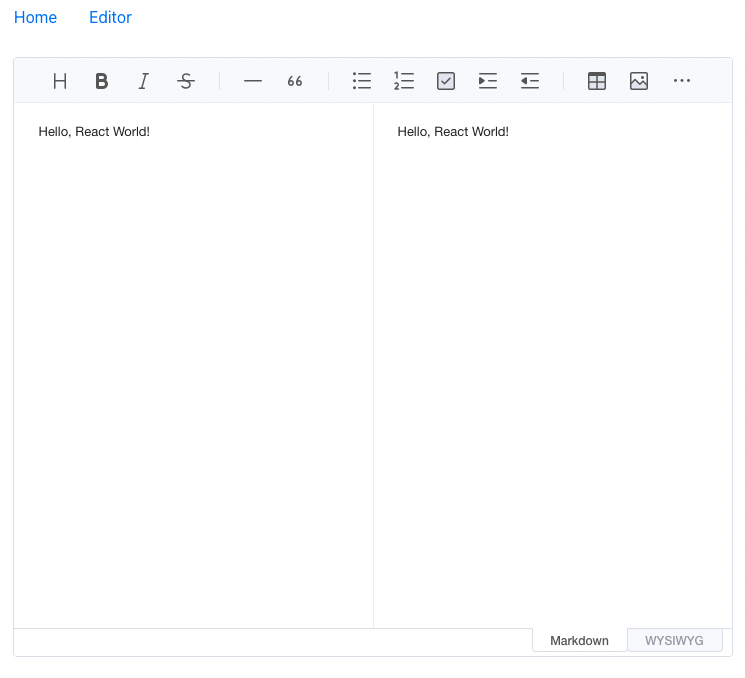
Task: Create an unordered bullet list
Action: click(362, 81)
